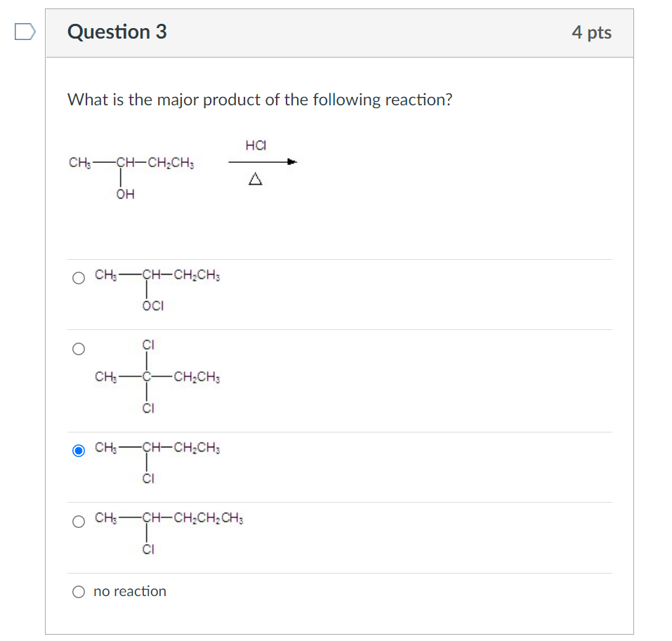Image resolution: width=672 pixels, height=641 pixels.
Task: Select the radio button for the five-carbon chloride option
Action: click(79, 521)
